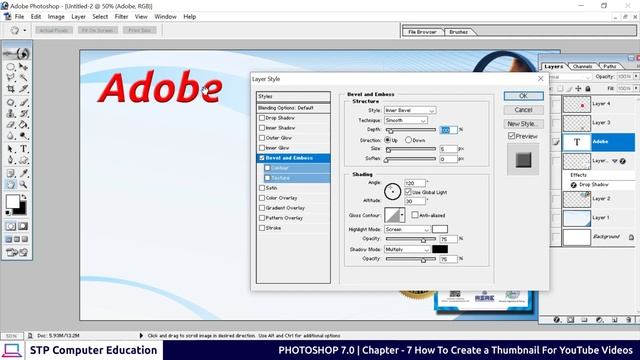
Task: Open the Brushes palette tab
Action: pos(458,32)
